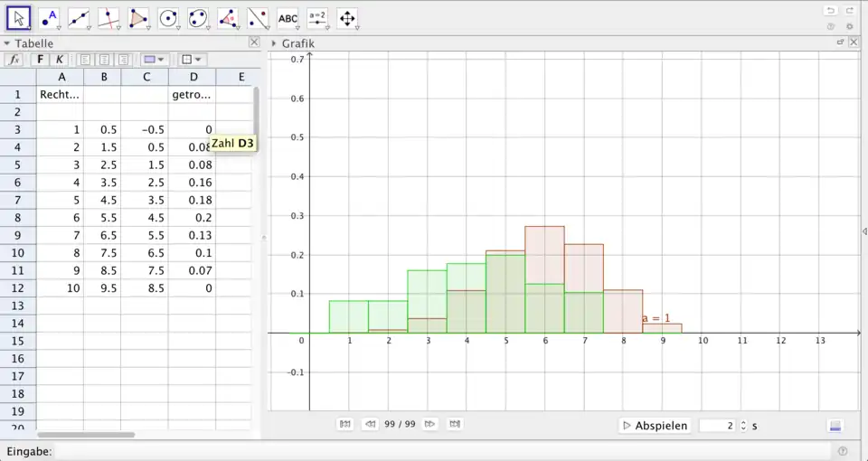Screen dimensions: 868x461
Task: Toggle the fx input bar button
Action: coord(14,60)
